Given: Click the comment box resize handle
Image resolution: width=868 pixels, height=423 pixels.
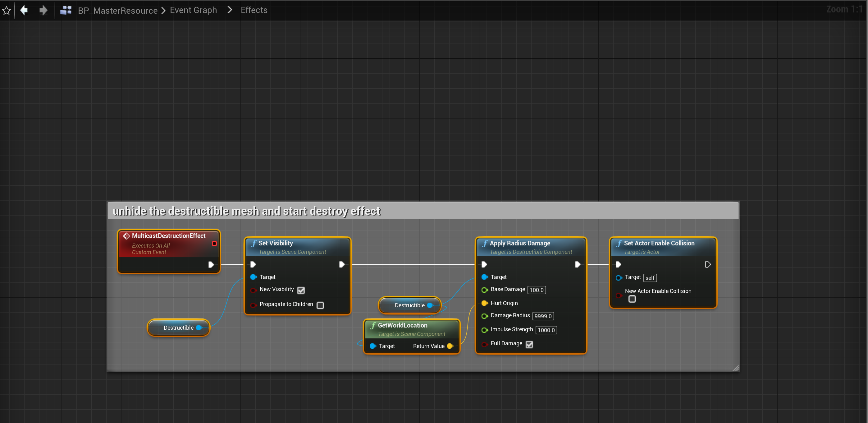Looking at the screenshot, I should click(736, 368).
